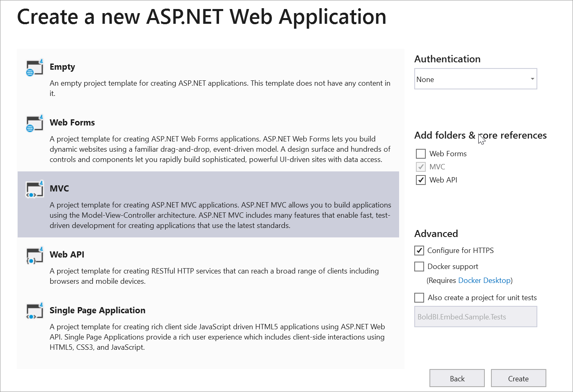Select the Empty project template title
This screenshot has width=573, height=392.
(62, 67)
